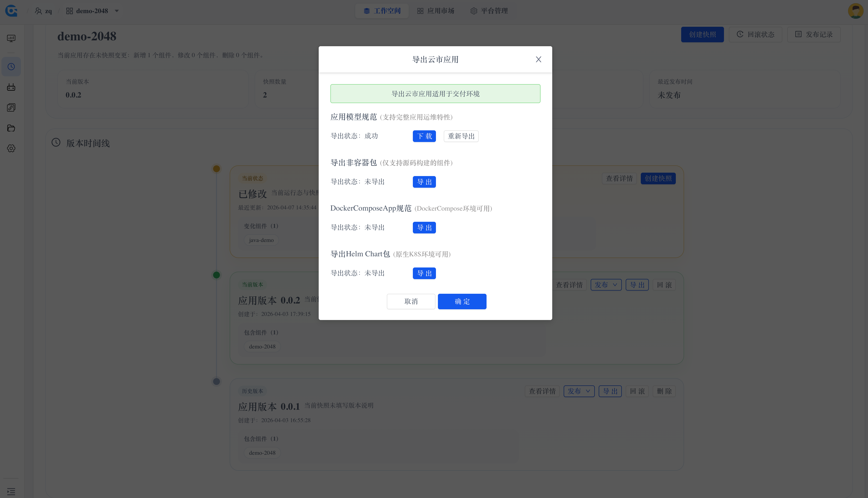Viewport: 868px width, 498px height.
Task: Open the gear settings sidebar icon
Action: click(x=11, y=148)
